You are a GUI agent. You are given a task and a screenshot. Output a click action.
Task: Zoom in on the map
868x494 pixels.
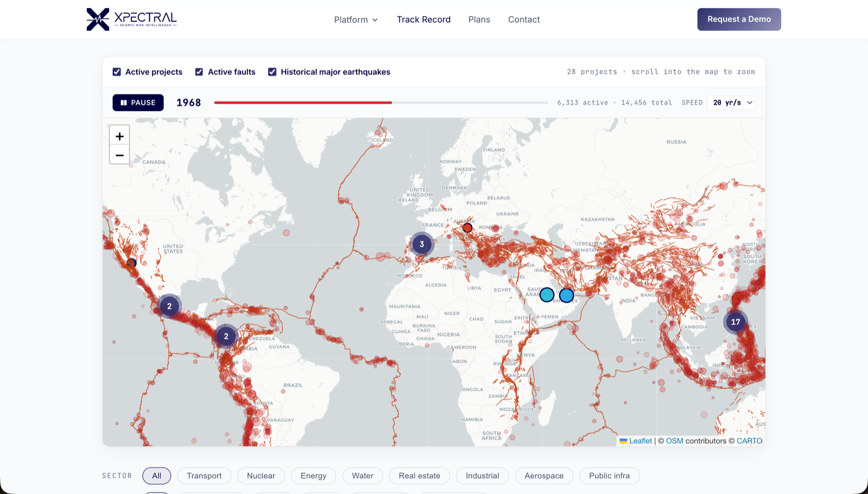pyautogui.click(x=119, y=136)
